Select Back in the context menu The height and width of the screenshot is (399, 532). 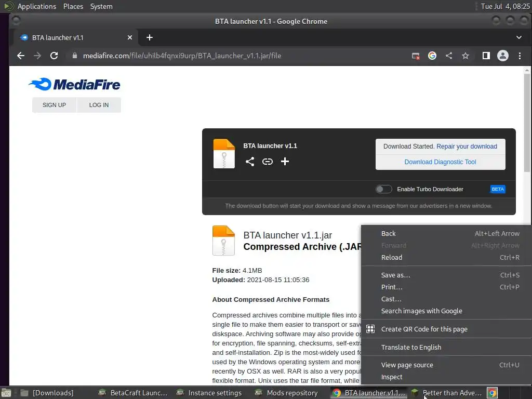[446, 233]
